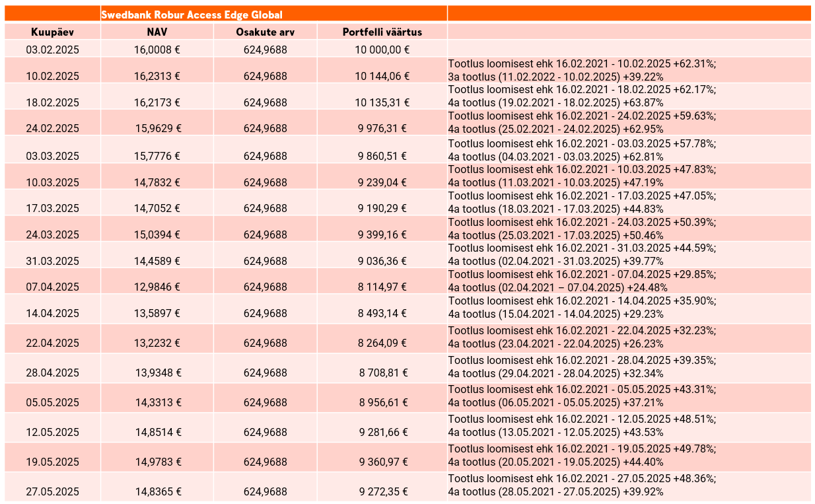Click the date cell 03.02.2025

click(x=52, y=49)
